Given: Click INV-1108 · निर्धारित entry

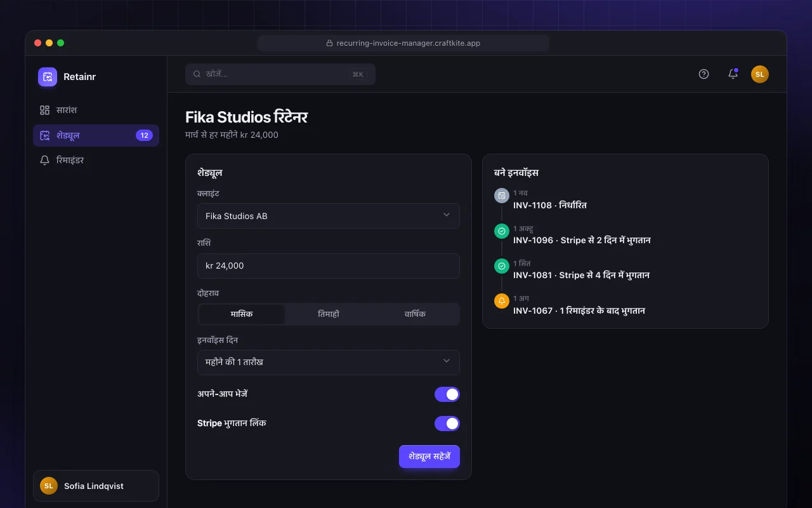Looking at the screenshot, I should [550, 205].
